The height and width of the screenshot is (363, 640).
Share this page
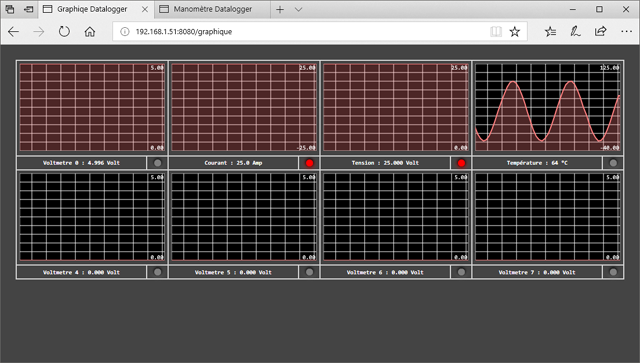601,31
